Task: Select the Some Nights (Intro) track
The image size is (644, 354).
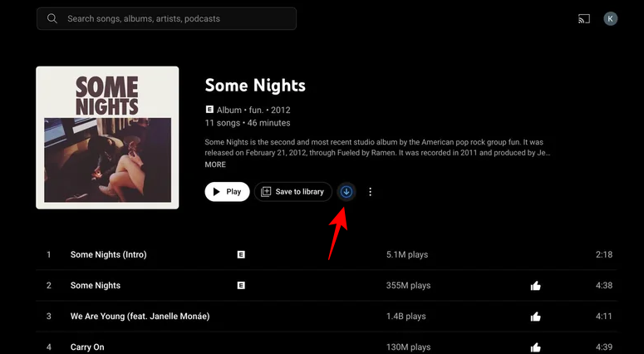Action: click(108, 254)
